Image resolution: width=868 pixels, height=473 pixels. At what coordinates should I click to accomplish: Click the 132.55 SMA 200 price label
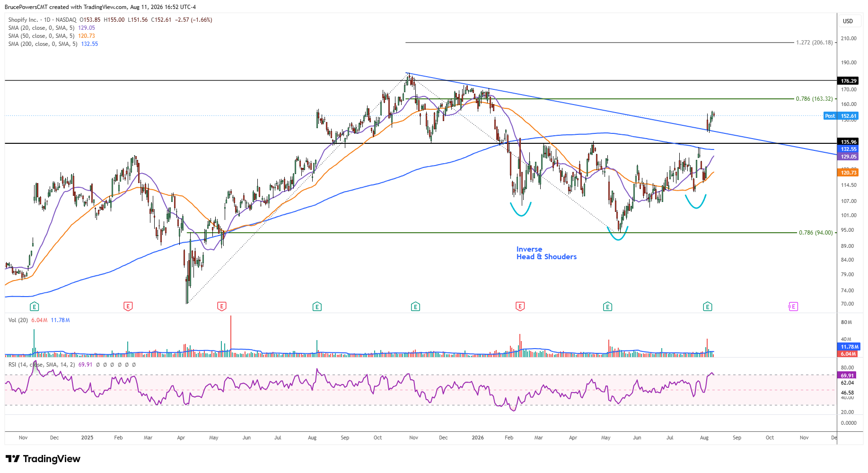tap(848, 149)
